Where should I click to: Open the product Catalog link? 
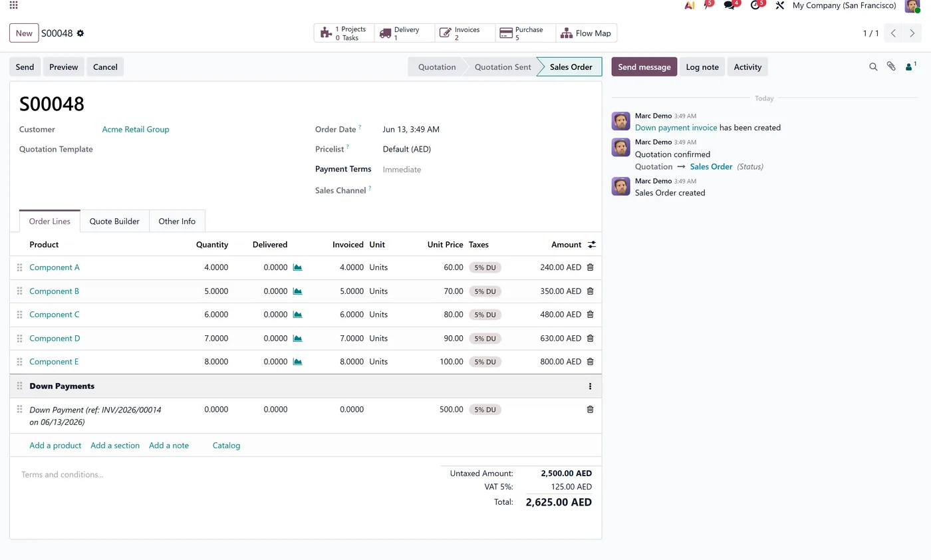226,446
